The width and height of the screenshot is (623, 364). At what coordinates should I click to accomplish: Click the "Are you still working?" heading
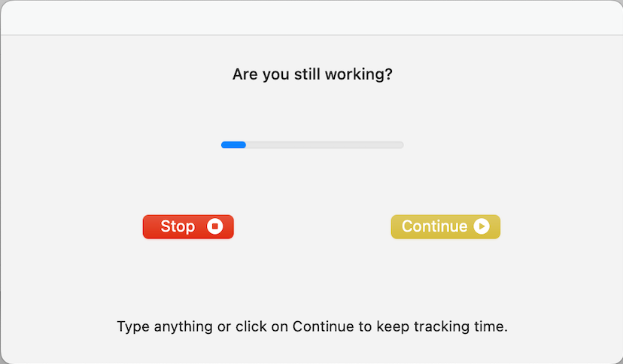click(x=311, y=74)
